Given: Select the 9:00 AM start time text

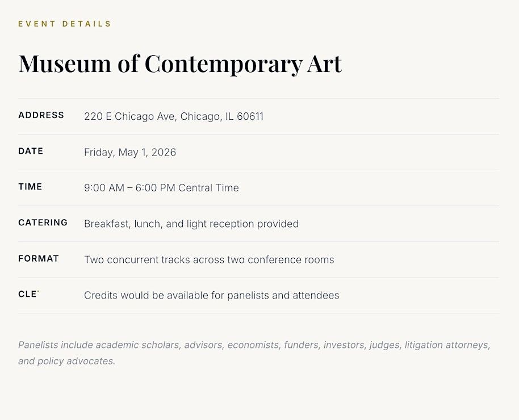Looking at the screenshot, I should (104, 188).
